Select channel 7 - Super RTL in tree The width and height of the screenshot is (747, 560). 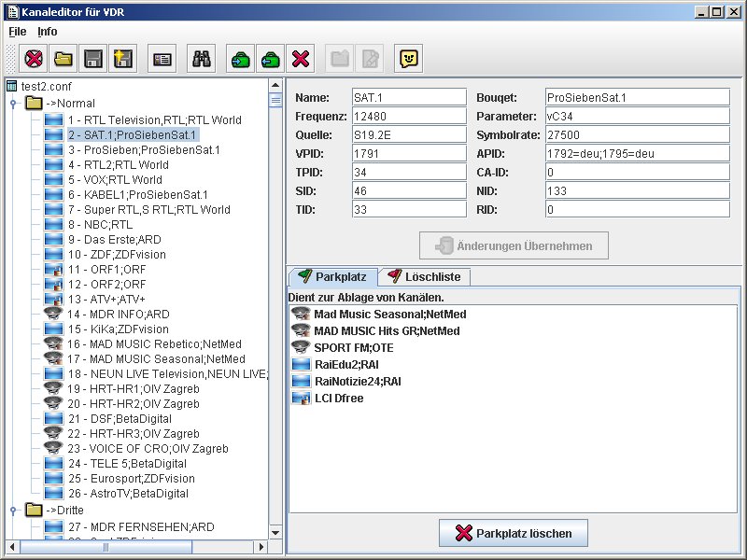pos(148,210)
